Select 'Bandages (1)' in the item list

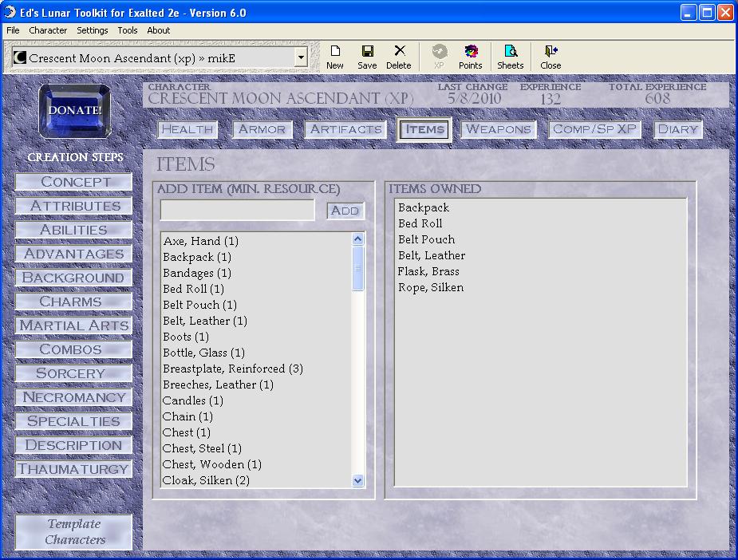(x=197, y=274)
